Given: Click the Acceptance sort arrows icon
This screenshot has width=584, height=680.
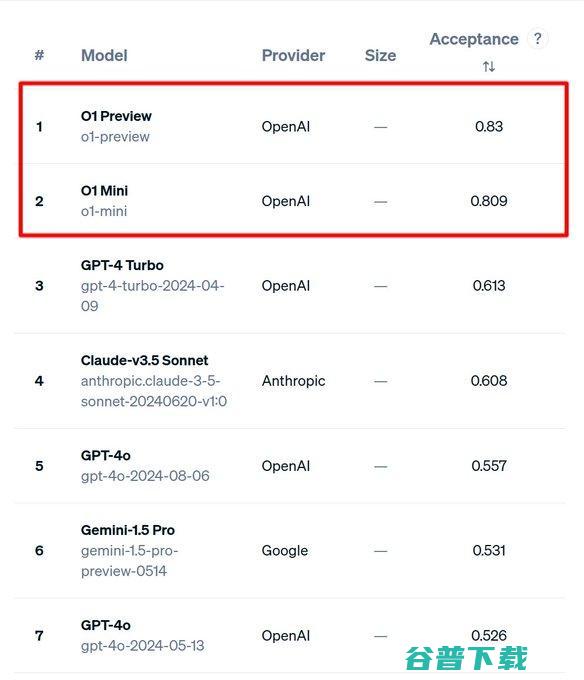Looking at the screenshot, I should pyautogui.click(x=489, y=66).
